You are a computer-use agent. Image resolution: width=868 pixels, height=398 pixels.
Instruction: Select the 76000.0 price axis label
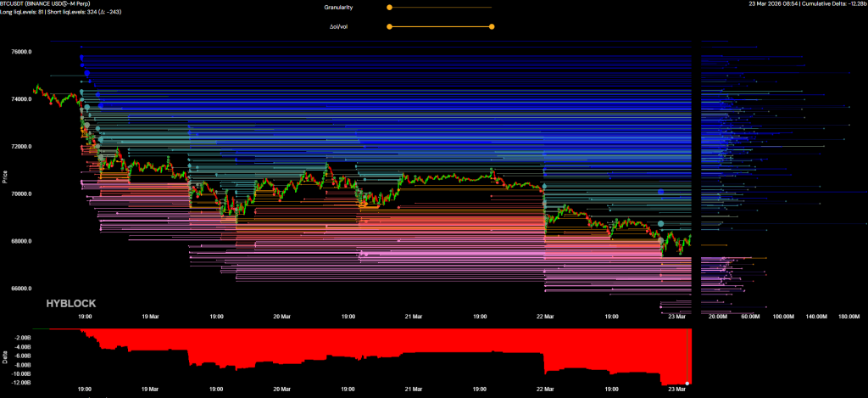(20, 51)
